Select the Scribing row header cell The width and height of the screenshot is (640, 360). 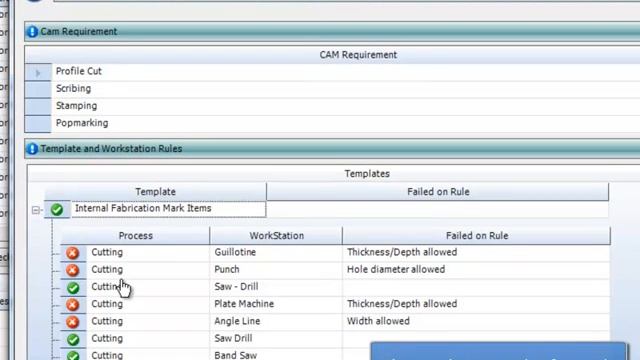(x=38, y=89)
